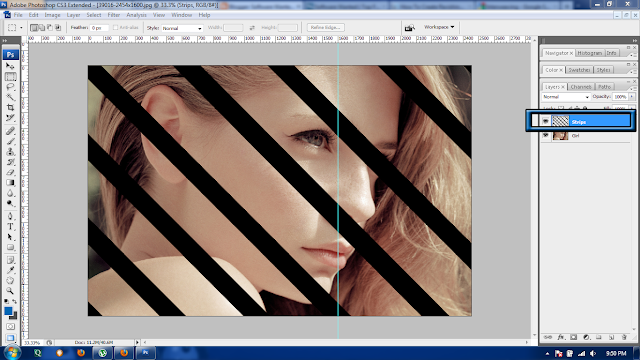
Task: Collapse the panel dock double-arrow
Action: [634, 41]
